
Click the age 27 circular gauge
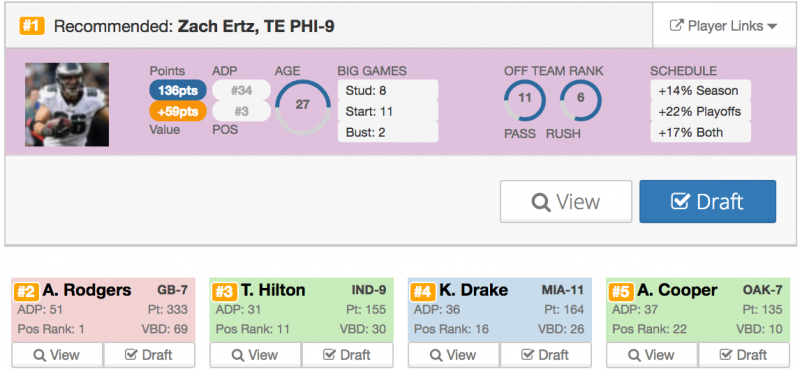click(x=302, y=105)
